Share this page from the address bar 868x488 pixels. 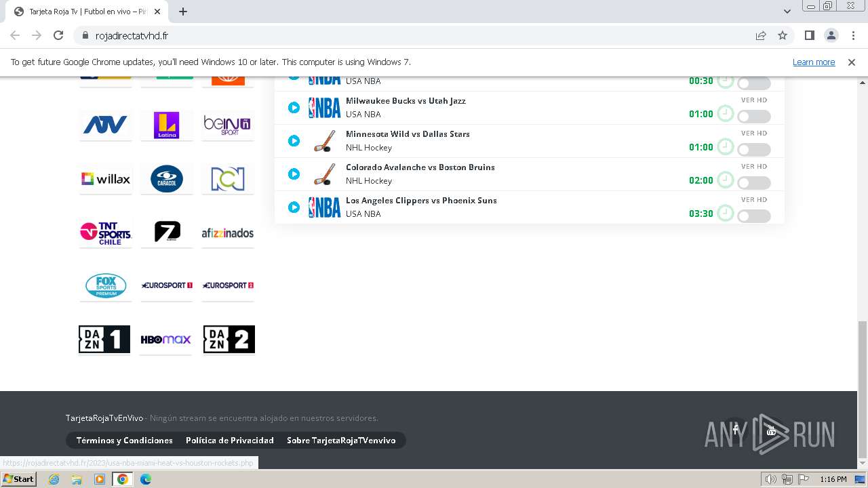(x=761, y=35)
